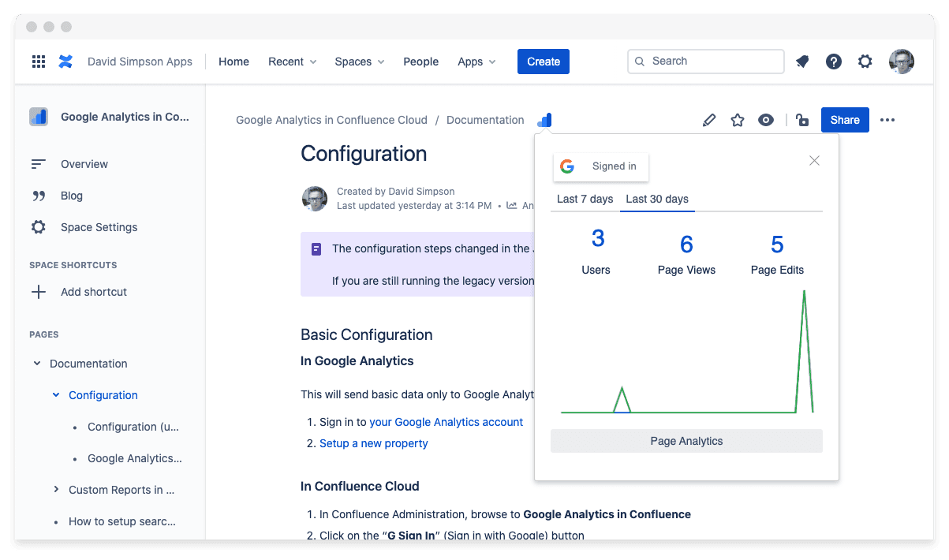The image size is (949, 560).
Task: Click the large spike in analytics chart
Action: pos(804,351)
